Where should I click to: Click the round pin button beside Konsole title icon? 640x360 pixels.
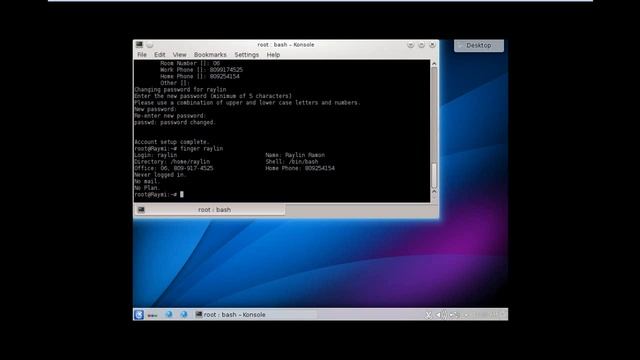pos(150,44)
